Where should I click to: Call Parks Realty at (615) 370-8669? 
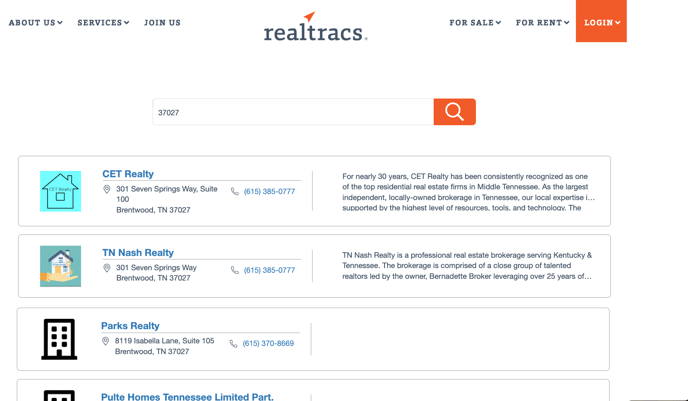pyautogui.click(x=268, y=343)
